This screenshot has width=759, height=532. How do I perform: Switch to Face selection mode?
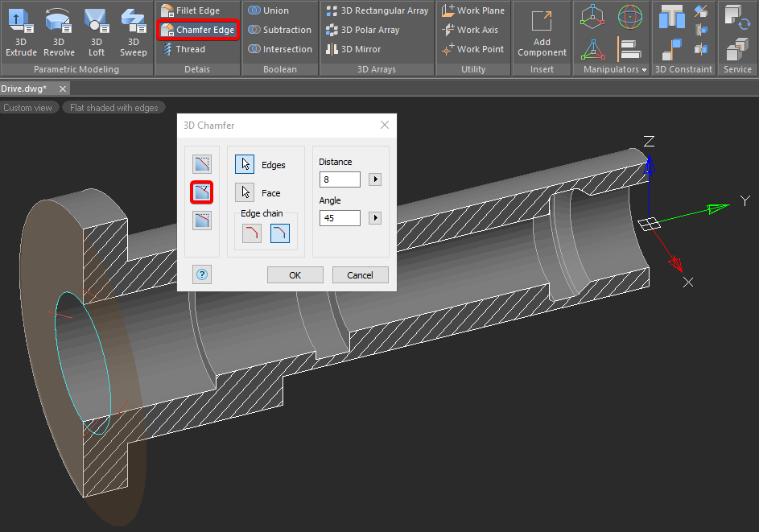(245, 192)
